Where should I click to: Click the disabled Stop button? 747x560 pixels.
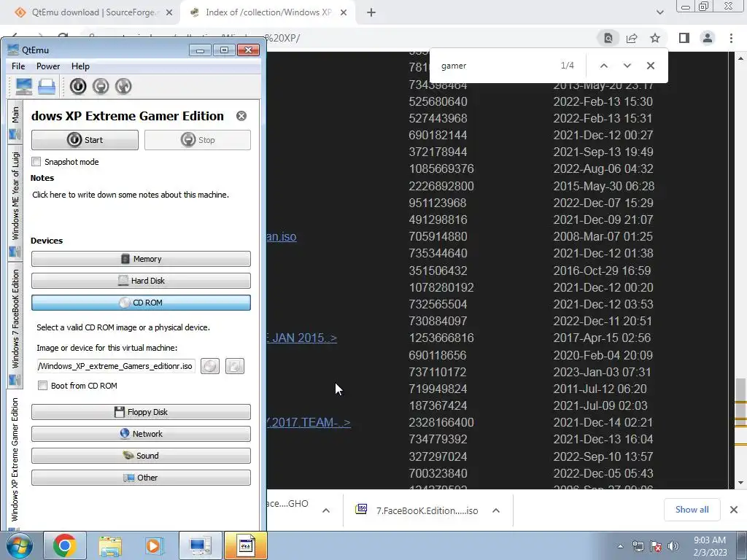[x=198, y=140]
